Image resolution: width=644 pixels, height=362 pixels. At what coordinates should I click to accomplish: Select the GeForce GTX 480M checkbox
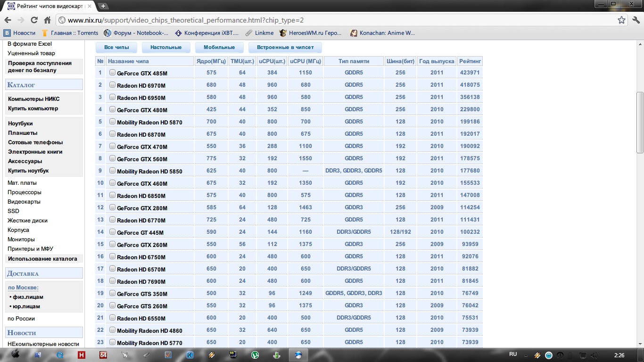[112, 109]
